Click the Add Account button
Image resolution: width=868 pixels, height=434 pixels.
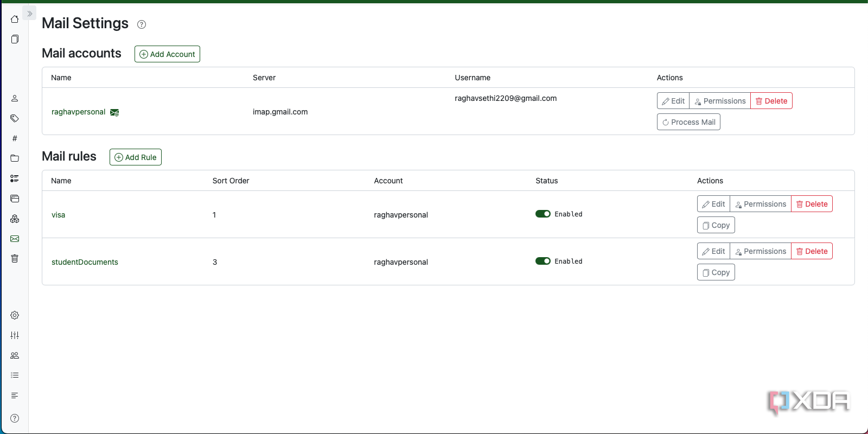click(167, 54)
